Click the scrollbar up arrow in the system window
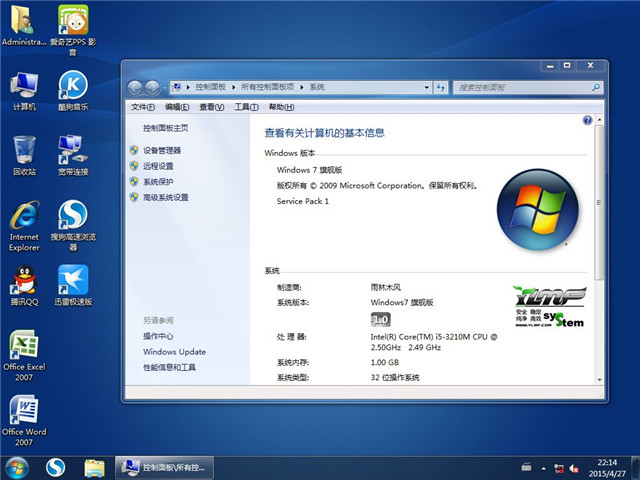The height and width of the screenshot is (480, 640). click(x=599, y=120)
